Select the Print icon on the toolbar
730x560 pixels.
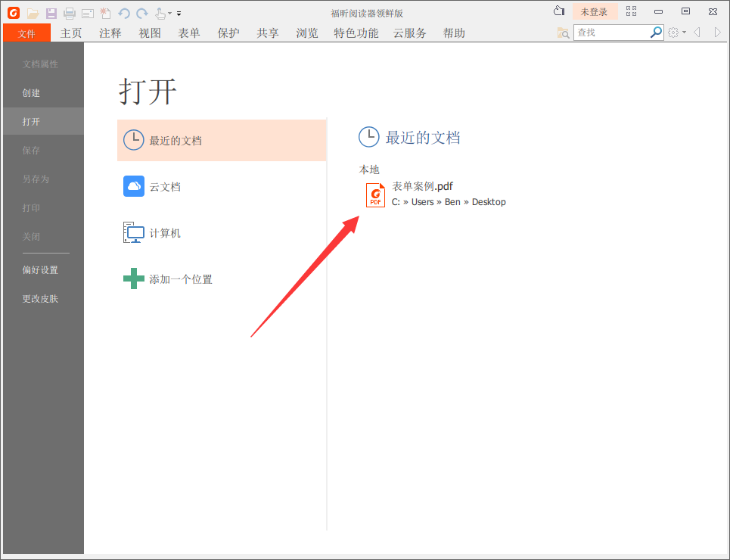click(69, 13)
